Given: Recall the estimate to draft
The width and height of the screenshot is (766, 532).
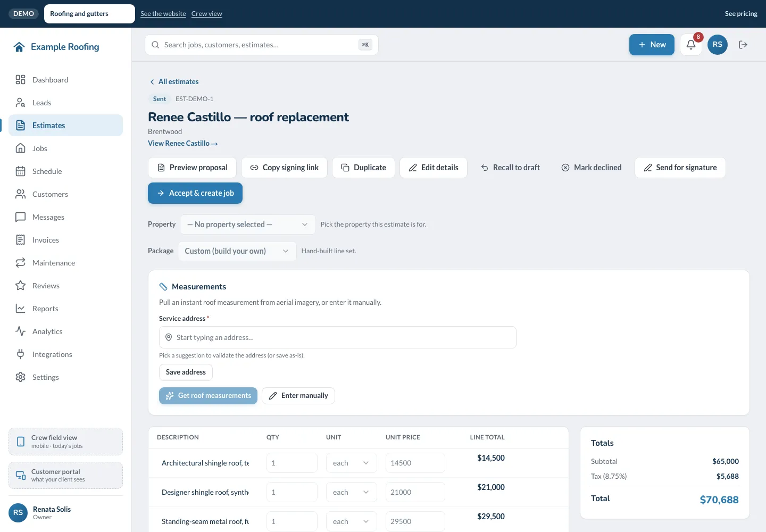Looking at the screenshot, I should (510, 168).
